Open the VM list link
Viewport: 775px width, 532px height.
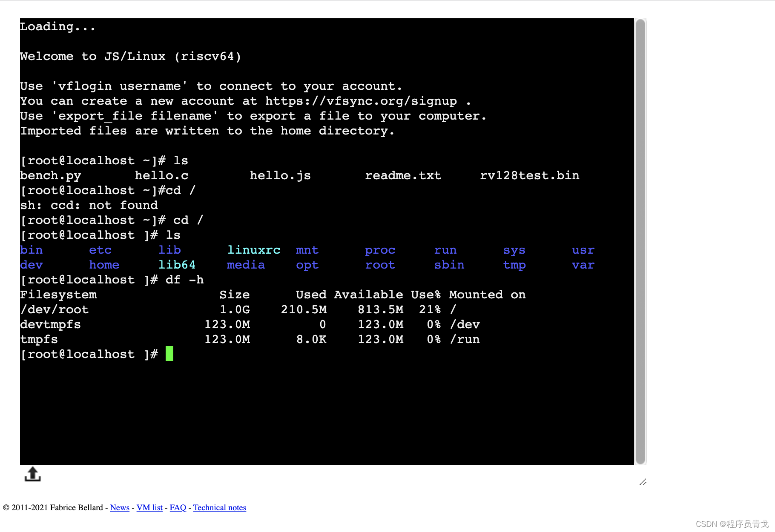(x=149, y=507)
